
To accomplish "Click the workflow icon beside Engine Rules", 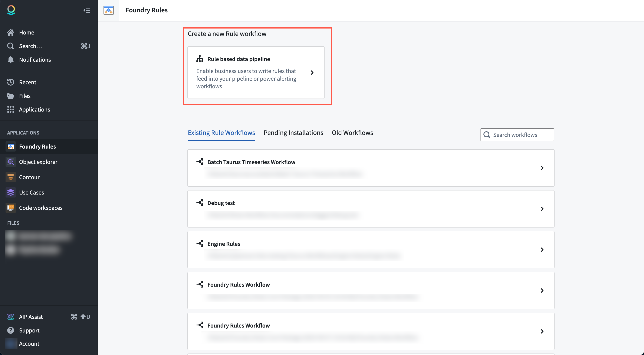I will [x=200, y=243].
